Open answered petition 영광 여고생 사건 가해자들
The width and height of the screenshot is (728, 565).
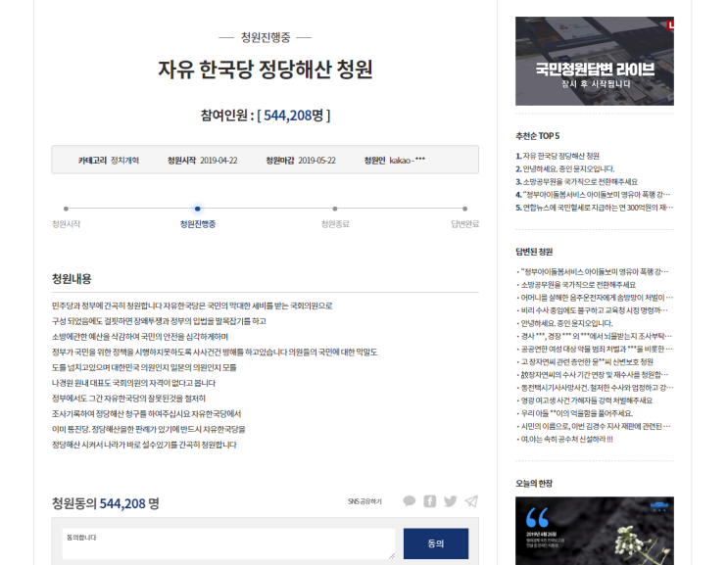[x=586, y=400]
